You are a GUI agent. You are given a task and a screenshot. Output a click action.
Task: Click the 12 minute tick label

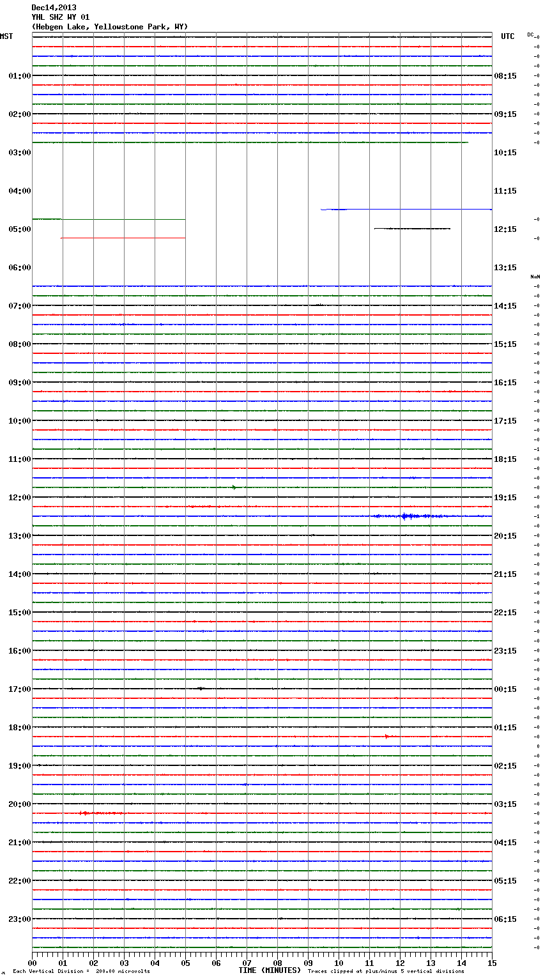pyautogui.click(x=400, y=963)
